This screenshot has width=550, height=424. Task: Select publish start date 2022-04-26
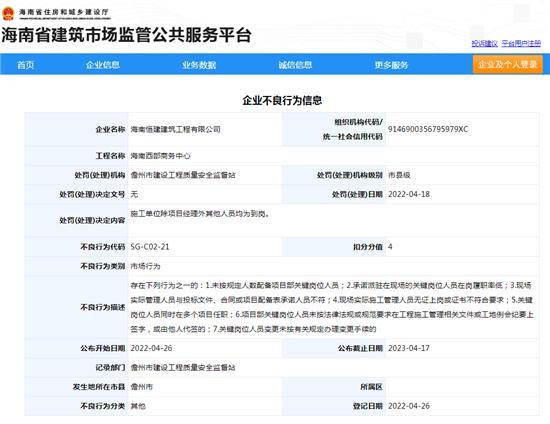pos(151,348)
